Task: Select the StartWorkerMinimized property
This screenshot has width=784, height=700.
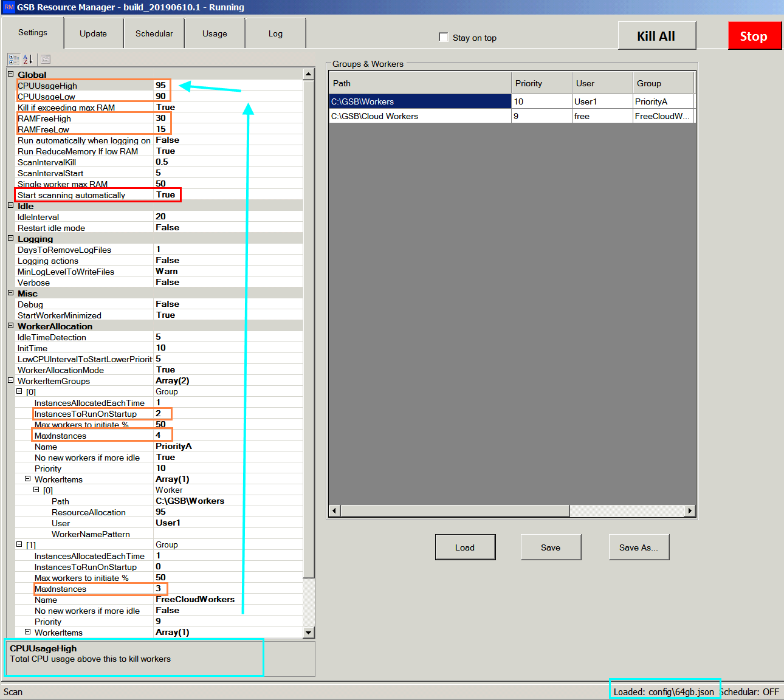Action: pos(159,315)
